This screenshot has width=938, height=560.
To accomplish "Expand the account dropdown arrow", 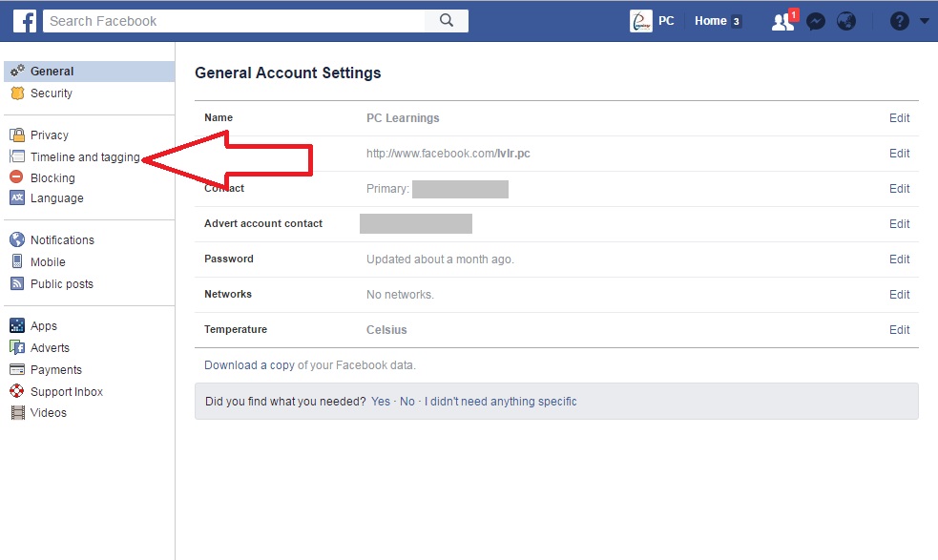I will point(925,21).
